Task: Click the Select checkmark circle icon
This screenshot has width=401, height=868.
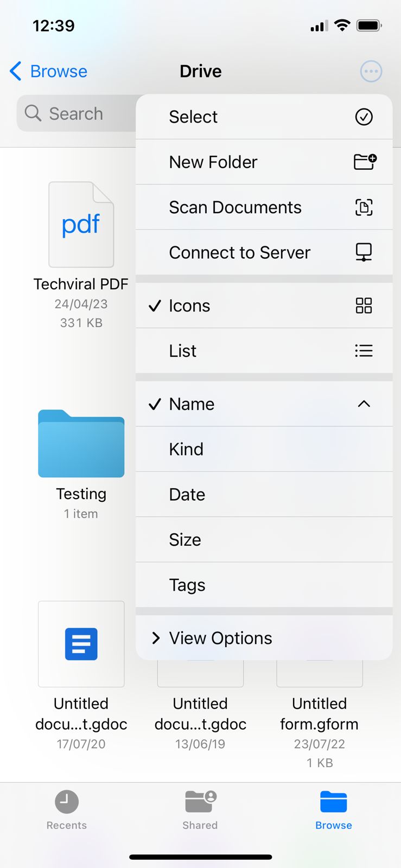Action: pos(364,117)
